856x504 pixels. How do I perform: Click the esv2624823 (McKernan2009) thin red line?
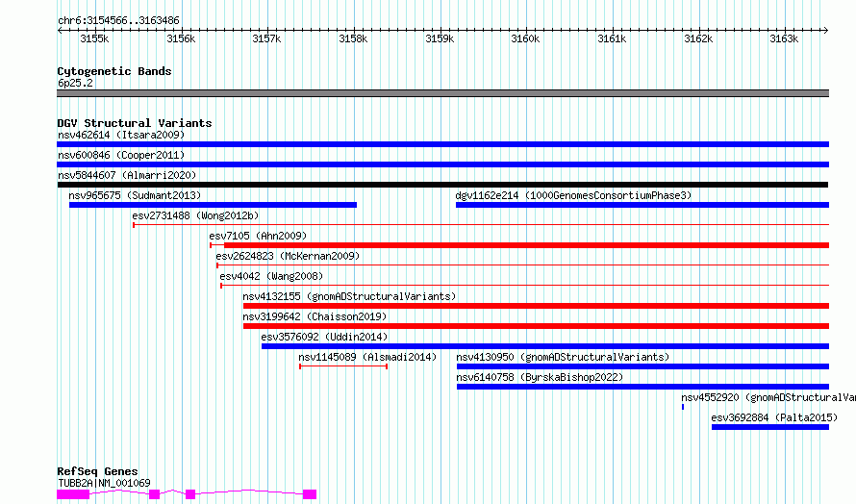(x=523, y=265)
